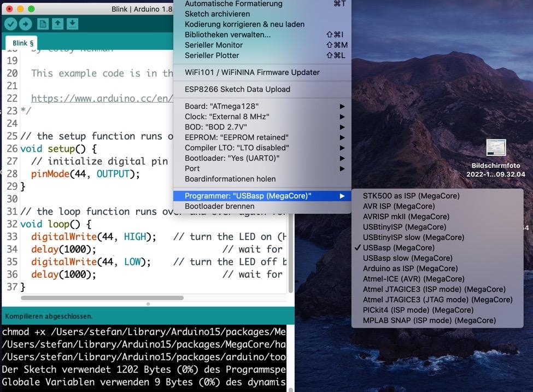Select USBtinyISP slow (MegaCore) programmer
This screenshot has width=533, height=392.
pyautogui.click(x=437, y=237)
